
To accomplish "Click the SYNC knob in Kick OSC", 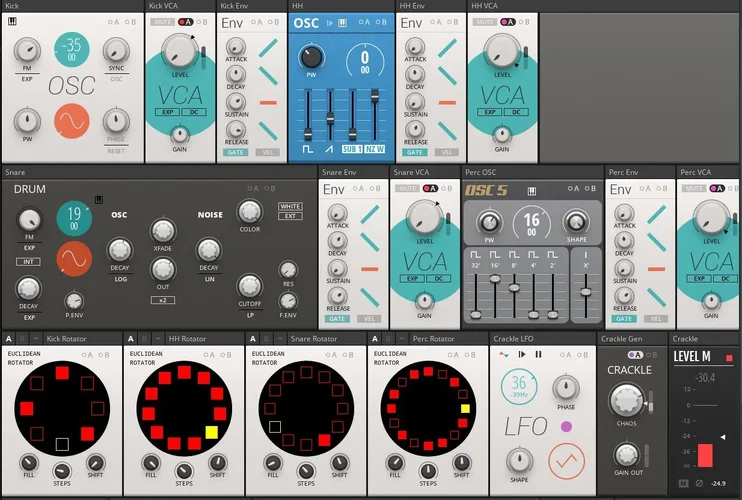I will (116, 51).
